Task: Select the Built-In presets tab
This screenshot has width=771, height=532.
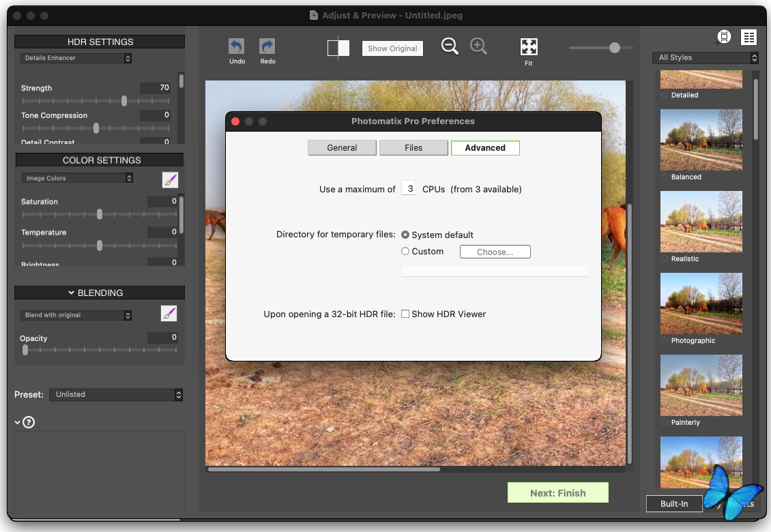Action: [x=674, y=504]
